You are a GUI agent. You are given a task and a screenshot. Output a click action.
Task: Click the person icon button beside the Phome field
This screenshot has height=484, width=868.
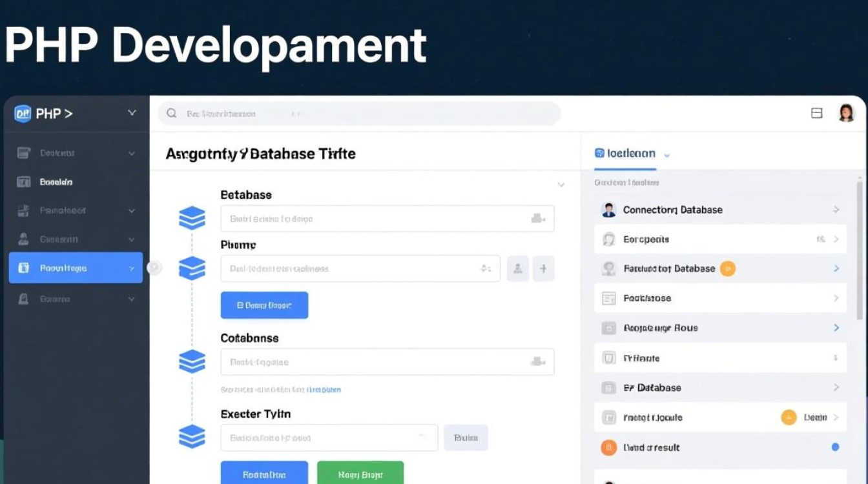pos(518,268)
